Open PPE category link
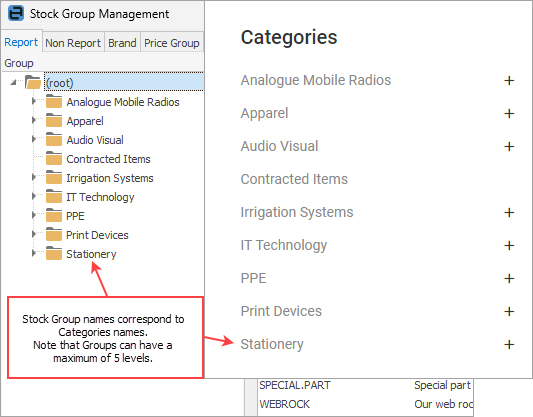Viewport: 533px width, 417px height. (253, 278)
